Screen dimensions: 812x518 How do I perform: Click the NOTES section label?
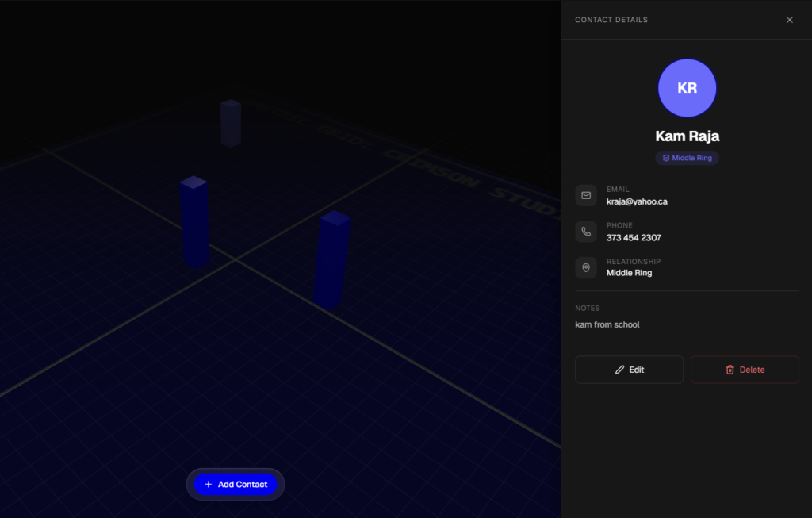point(588,309)
